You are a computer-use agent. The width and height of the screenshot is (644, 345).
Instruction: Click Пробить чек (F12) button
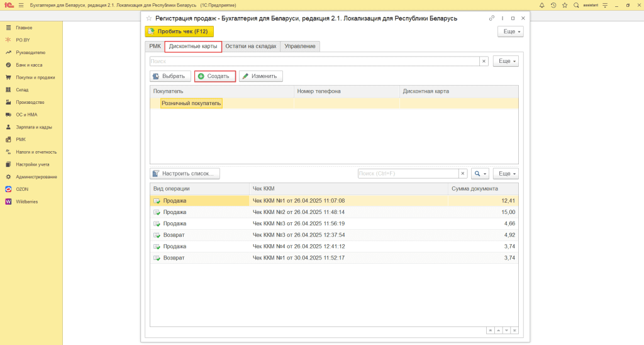[179, 31]
